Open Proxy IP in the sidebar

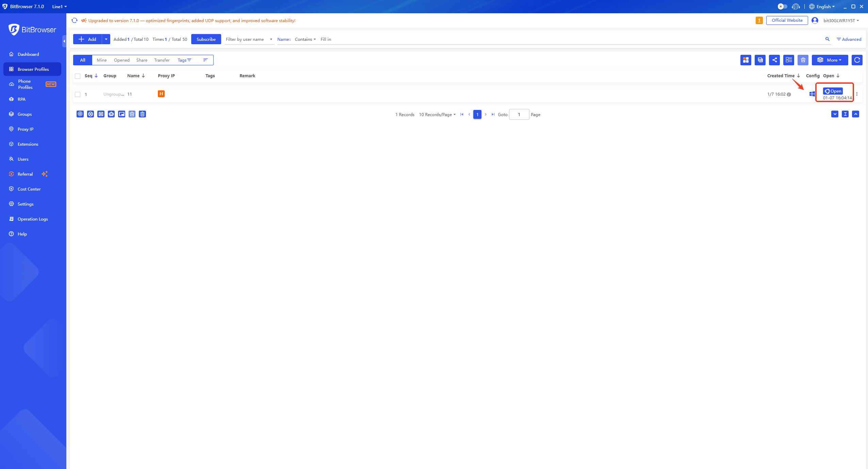(x=26, y=129)
